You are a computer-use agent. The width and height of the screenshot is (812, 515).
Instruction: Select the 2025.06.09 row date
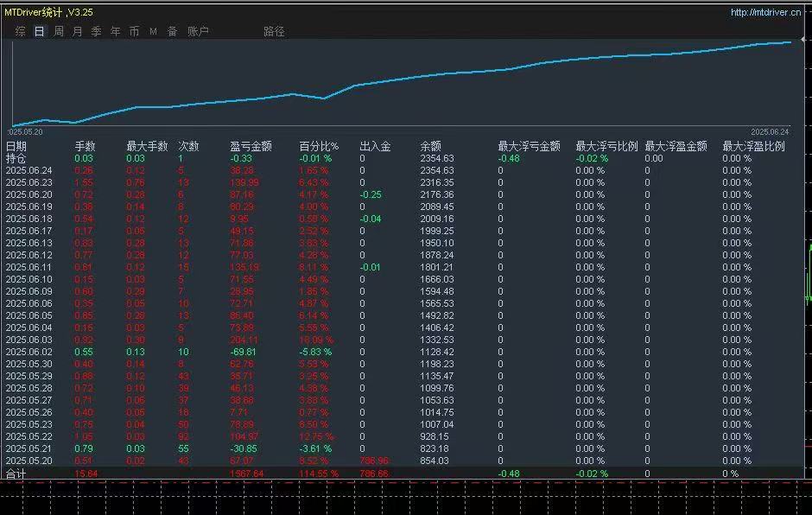coord(29,291)
